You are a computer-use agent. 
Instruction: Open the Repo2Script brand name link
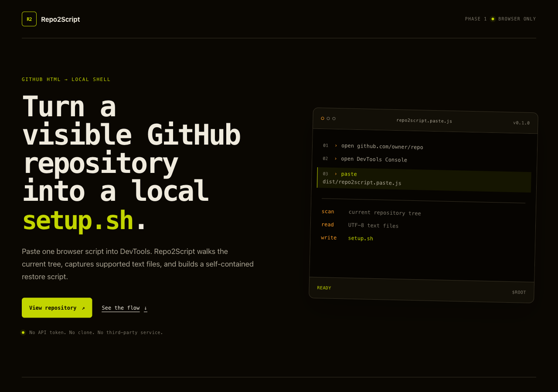coord(61,19)
